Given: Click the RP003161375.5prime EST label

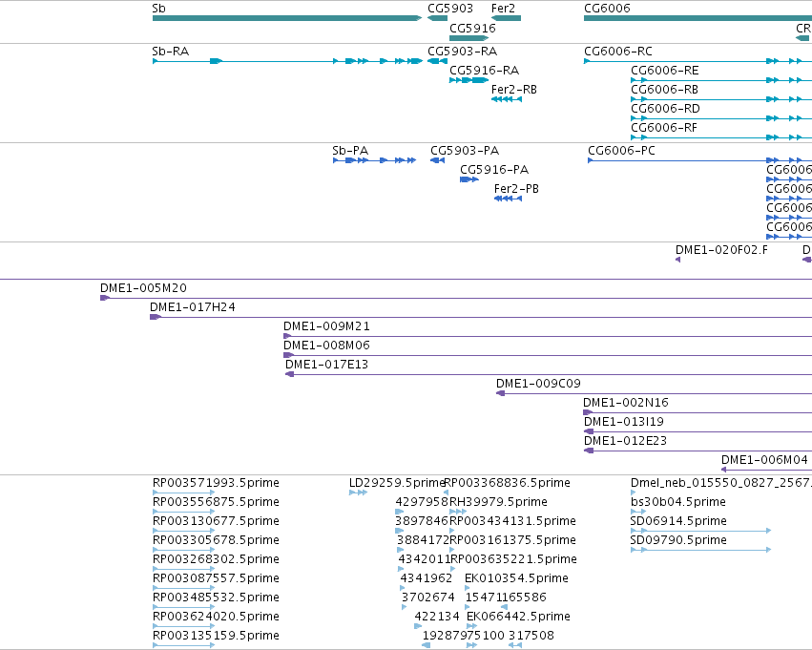Looking at the screenshot, I should pyautogui.click(x=512, y=540).
